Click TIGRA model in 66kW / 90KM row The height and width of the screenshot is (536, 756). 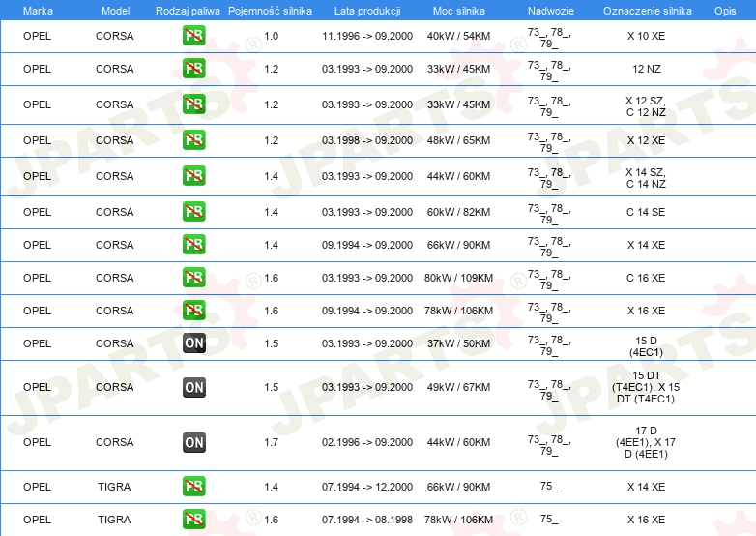pyautogui.click(x=114, y=487)
